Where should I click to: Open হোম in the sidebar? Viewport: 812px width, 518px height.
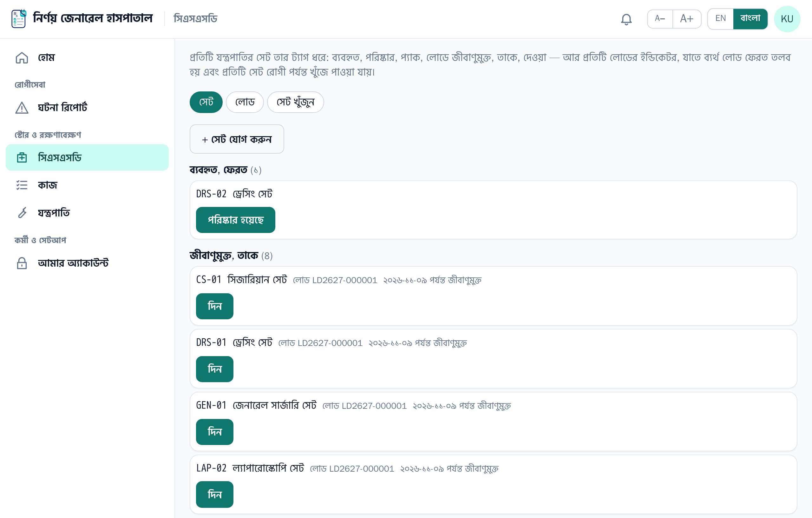(87, 58)
